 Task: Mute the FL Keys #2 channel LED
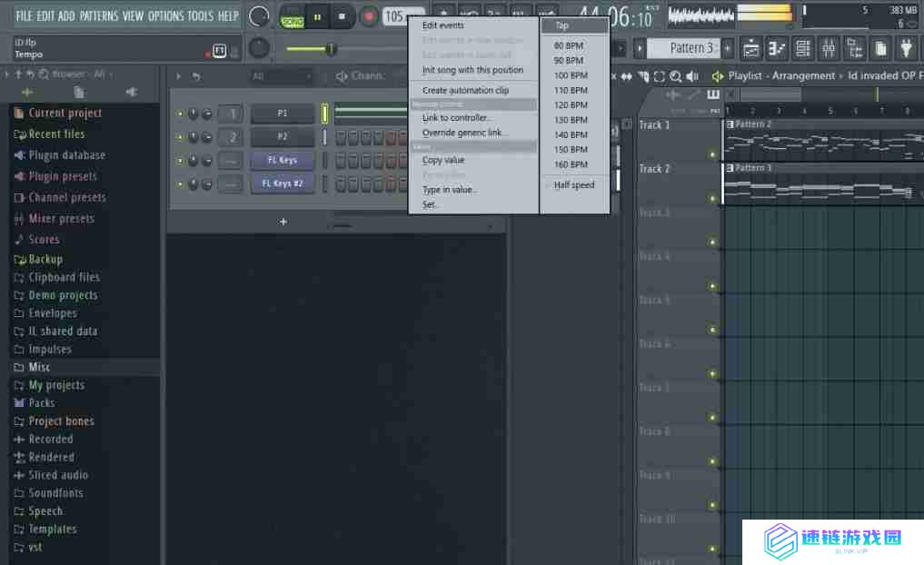(179, 184)
